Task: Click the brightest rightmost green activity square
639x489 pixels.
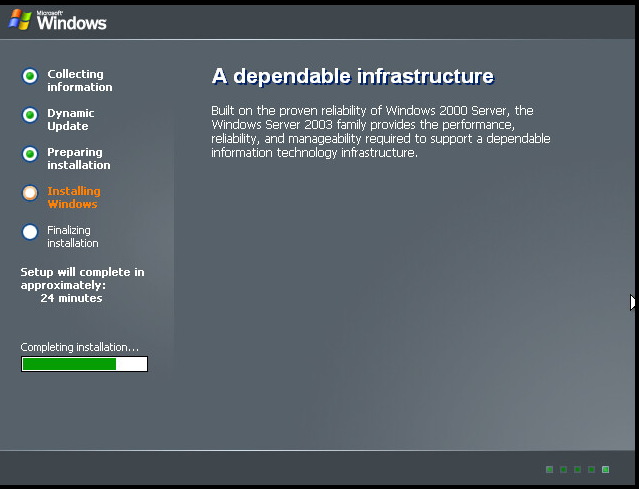Action: 606,469
